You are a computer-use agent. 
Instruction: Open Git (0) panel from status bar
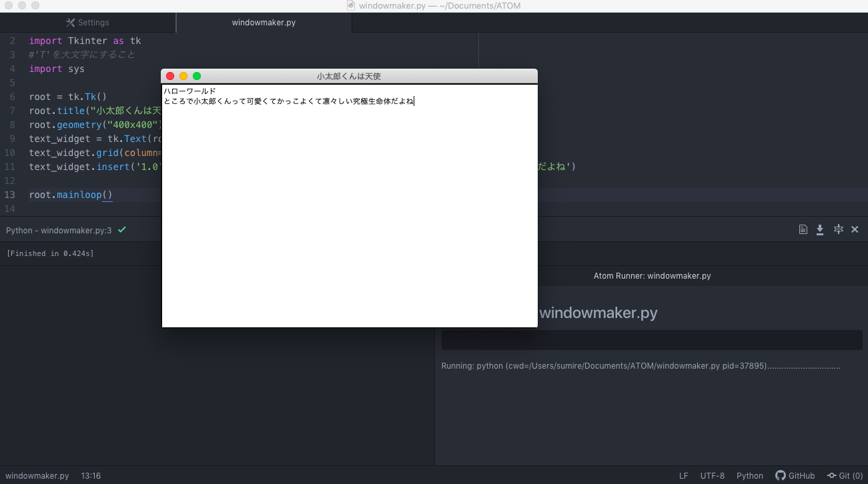point(845,475)
